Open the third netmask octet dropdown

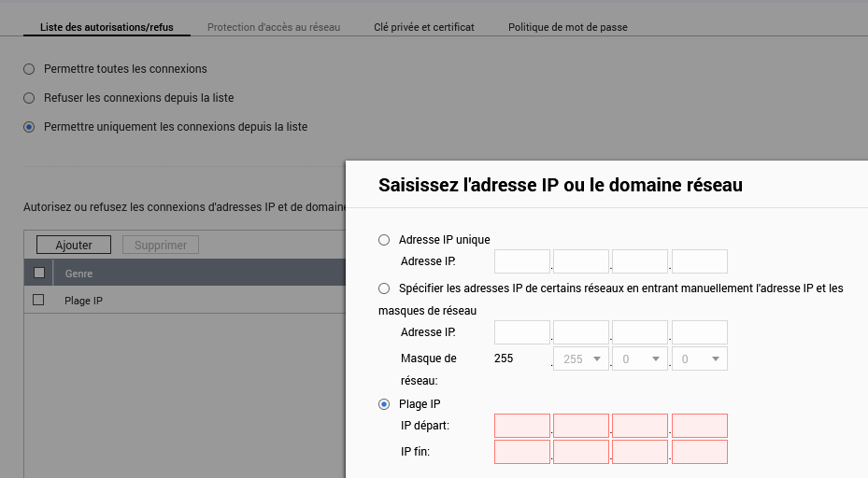tap(639, 358)
